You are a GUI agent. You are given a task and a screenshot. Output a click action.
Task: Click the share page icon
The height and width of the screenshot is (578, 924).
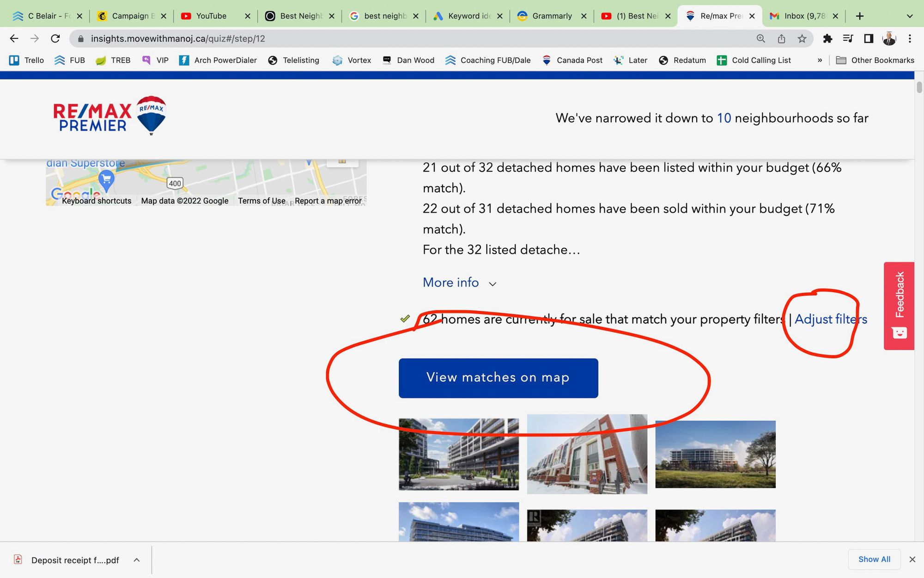(x=781, y=39)
